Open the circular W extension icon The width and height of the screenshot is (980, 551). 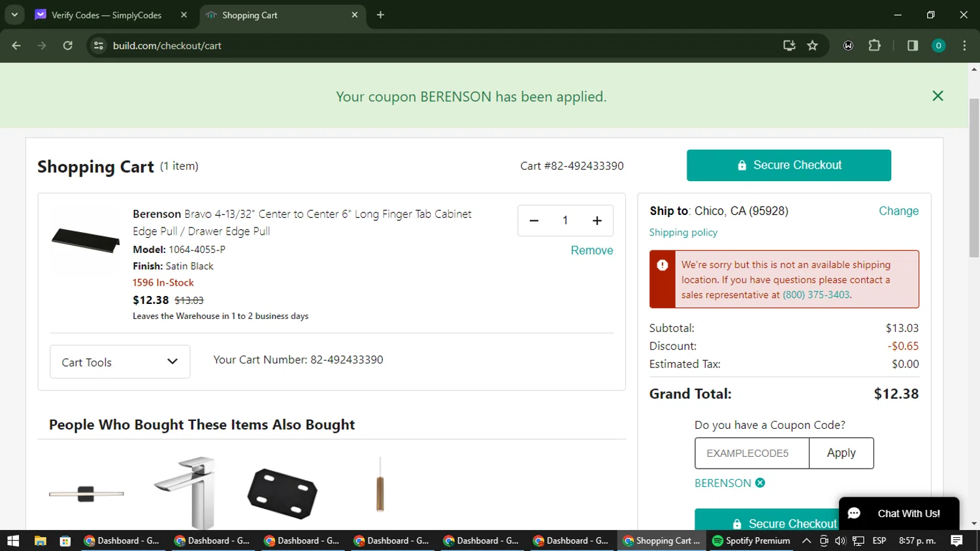pos(848,46)
